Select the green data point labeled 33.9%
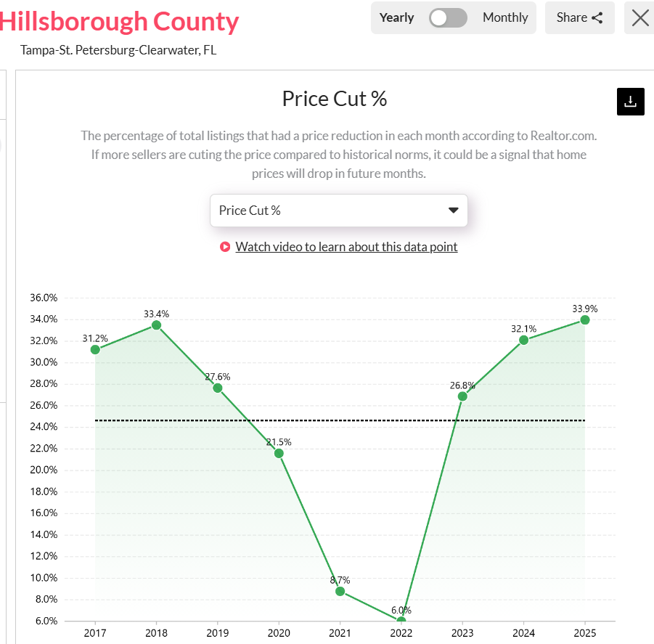Viewport: 654px width, 644px height. click(x=584, y=319)
